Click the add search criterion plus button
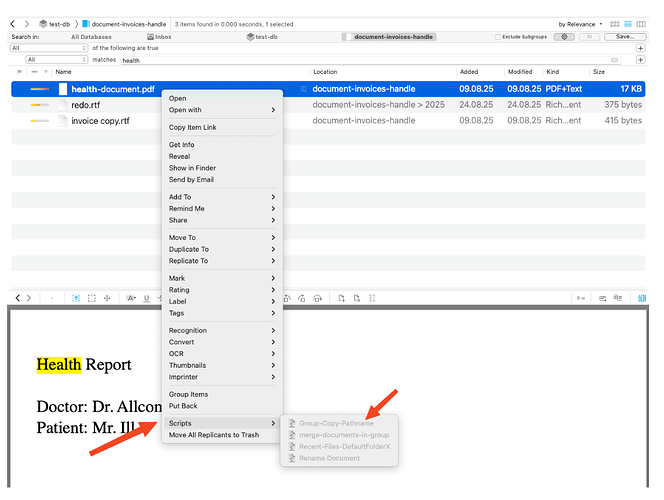This screenshot has height=500, width=664. (640, 48)
